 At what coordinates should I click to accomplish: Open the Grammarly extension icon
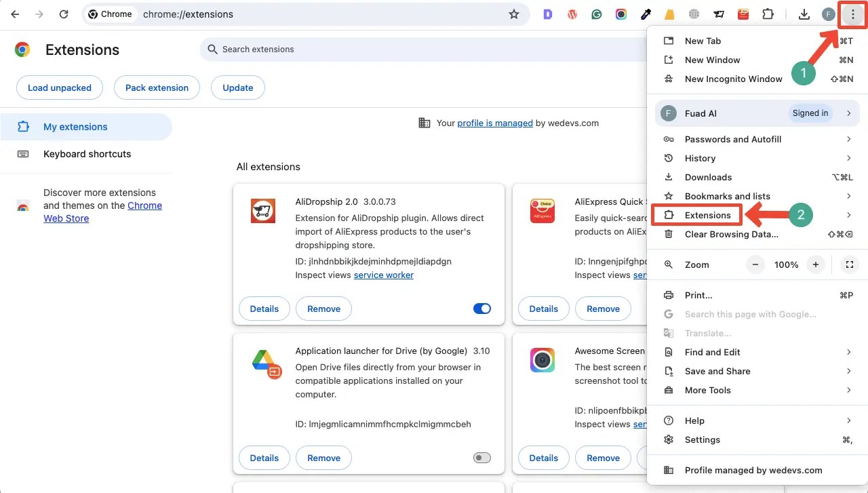tap(596, 14)
